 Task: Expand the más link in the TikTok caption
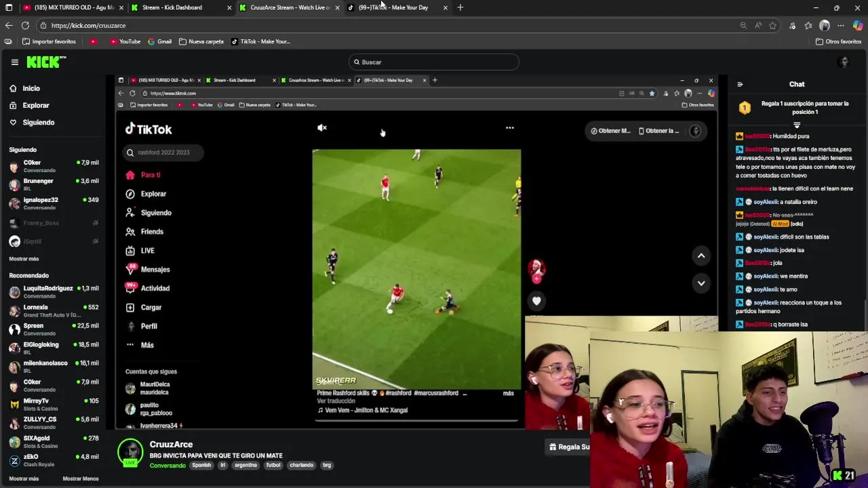(x=508, y=393)
